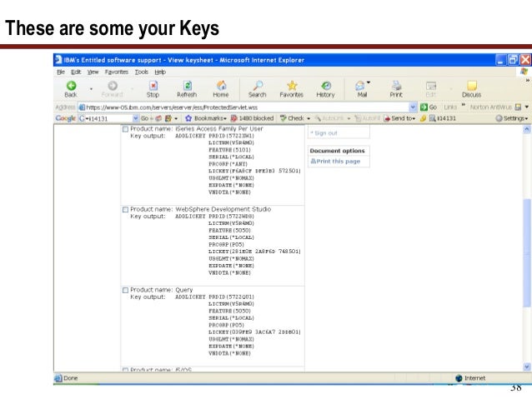Click the scrollbar down arrow
The height and width of the screenshot is (399, 532).
click(526, 367)
